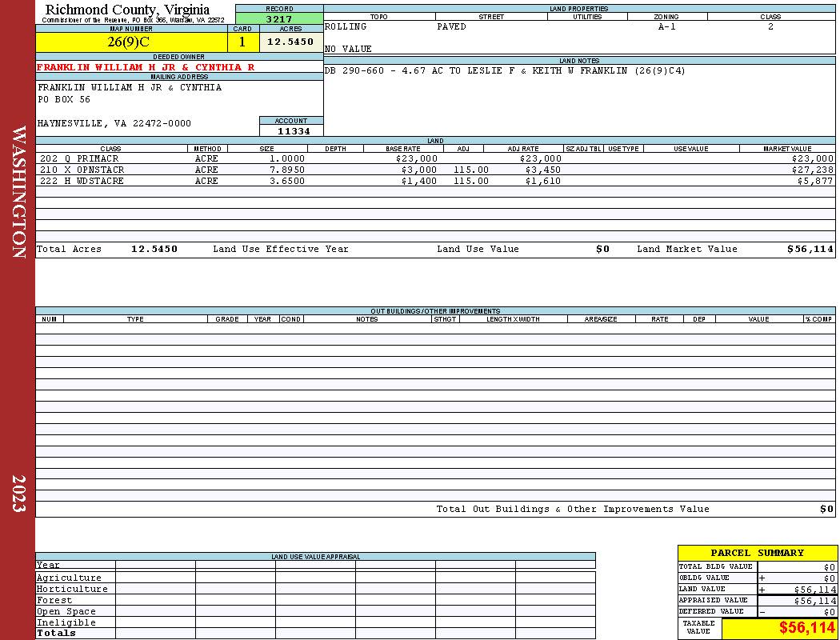Click the red taxable value $56,114
Viewport: 840px width, 640px height.
tap(806, 628)
